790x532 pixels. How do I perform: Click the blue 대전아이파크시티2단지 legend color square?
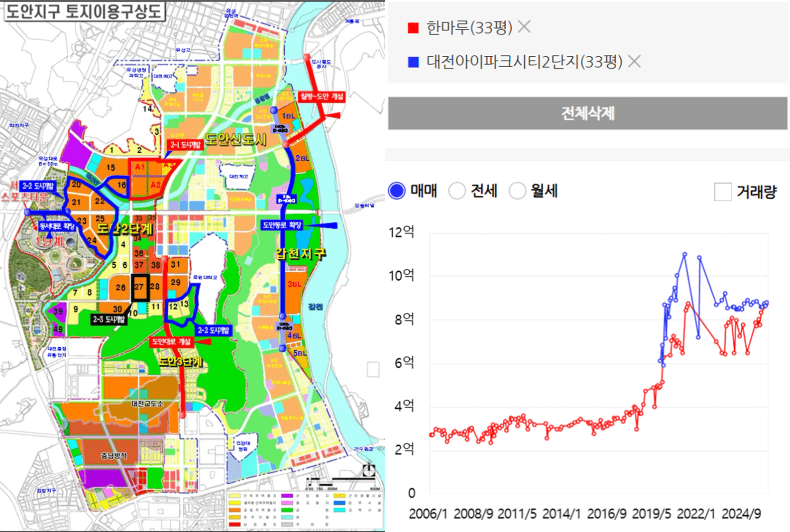tap(413, 62)
